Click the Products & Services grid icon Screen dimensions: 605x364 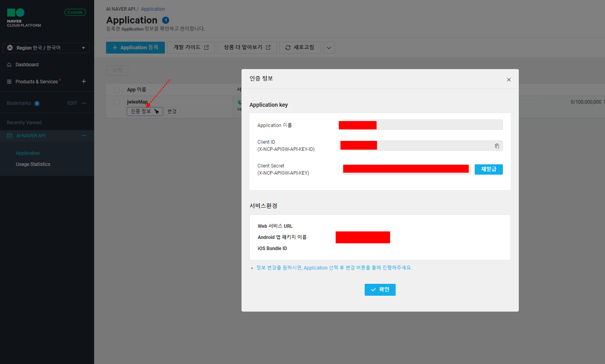(x=9, y=82)
